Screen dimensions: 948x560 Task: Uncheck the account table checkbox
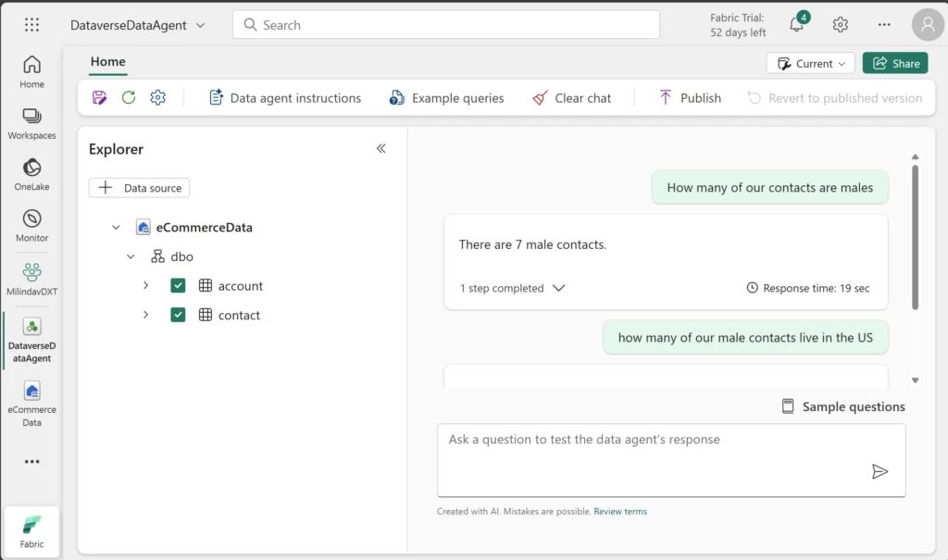(x=179, y=285)
